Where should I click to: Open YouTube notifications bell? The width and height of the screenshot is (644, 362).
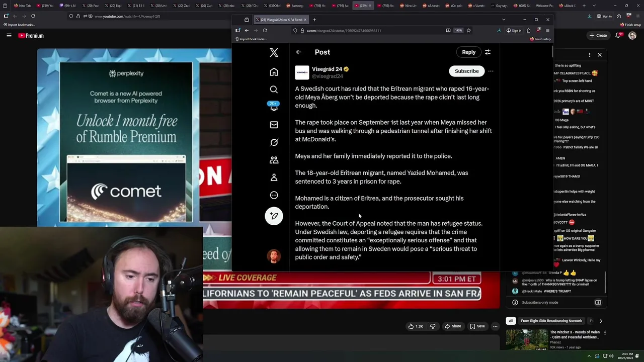618,35
